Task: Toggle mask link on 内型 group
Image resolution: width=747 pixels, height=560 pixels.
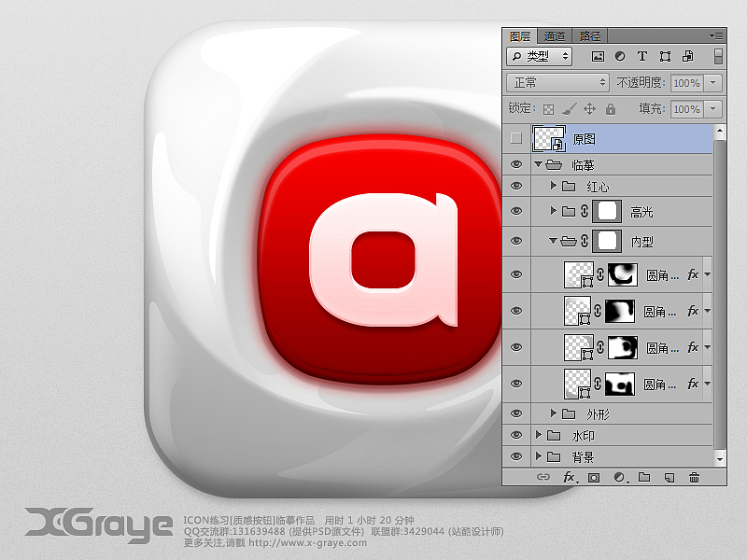Action: coord(585,242)
